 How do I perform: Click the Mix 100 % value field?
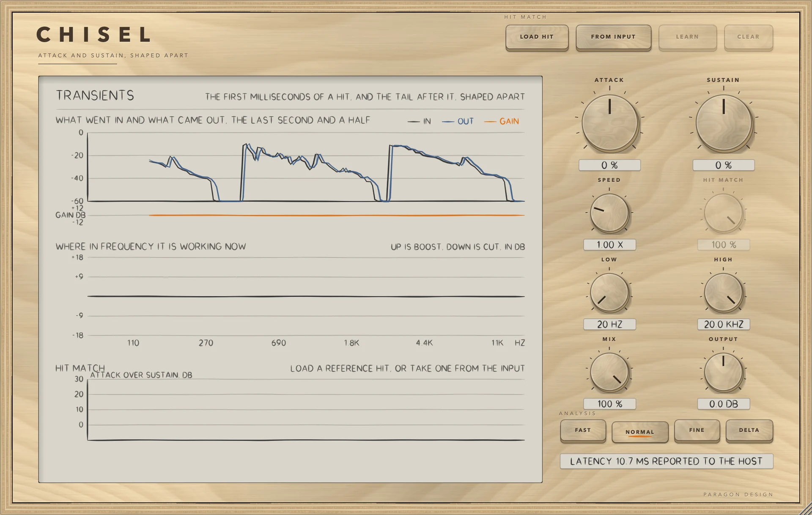(x=609, y=404)
